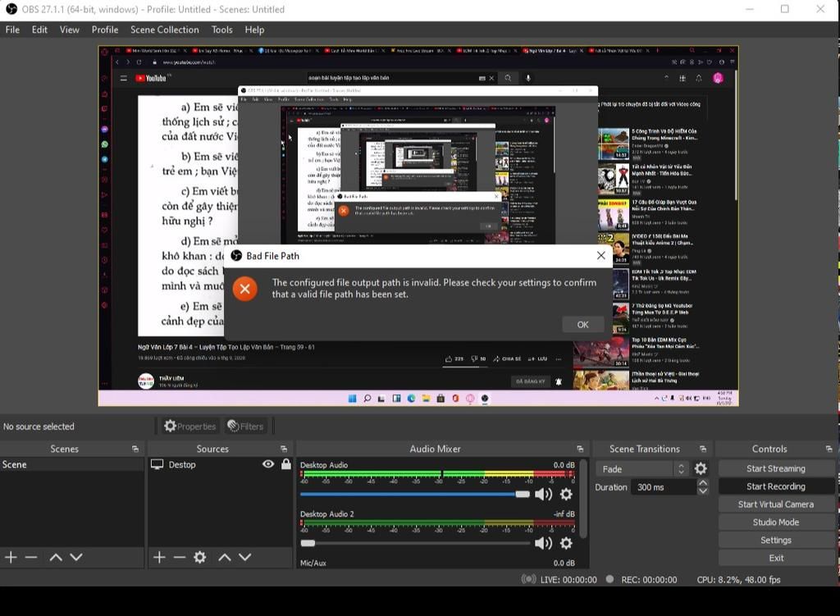
Task: Add a new source with the plus icon
Action: click(159, 558)
